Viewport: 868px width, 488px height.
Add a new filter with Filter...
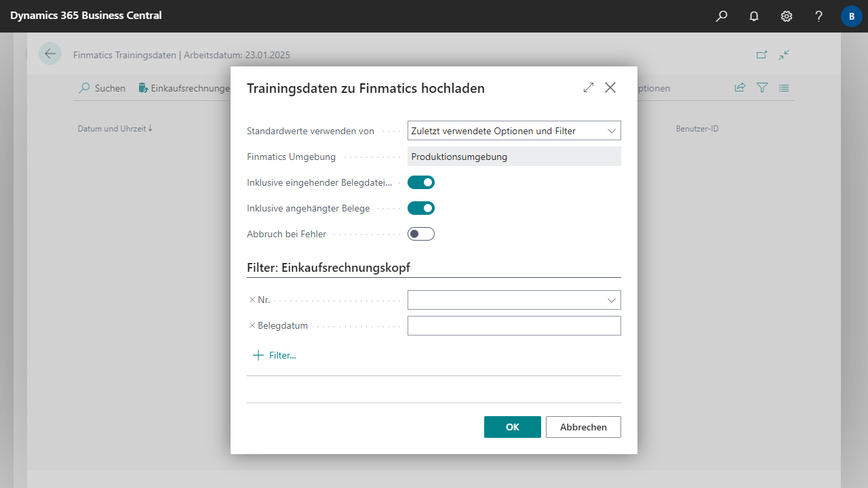[x=274, y=355]
